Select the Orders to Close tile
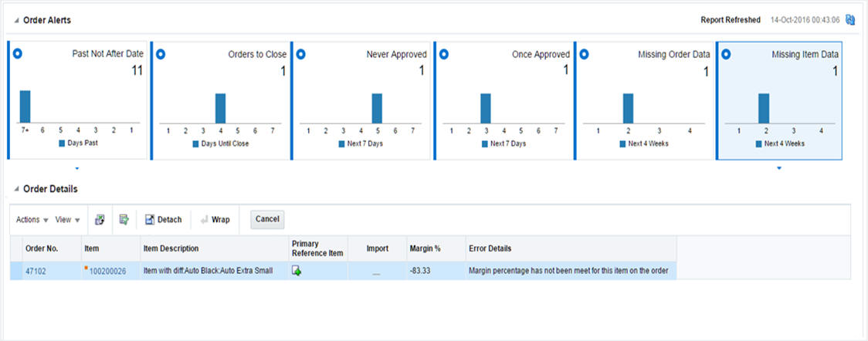 [x=220, y=100]
